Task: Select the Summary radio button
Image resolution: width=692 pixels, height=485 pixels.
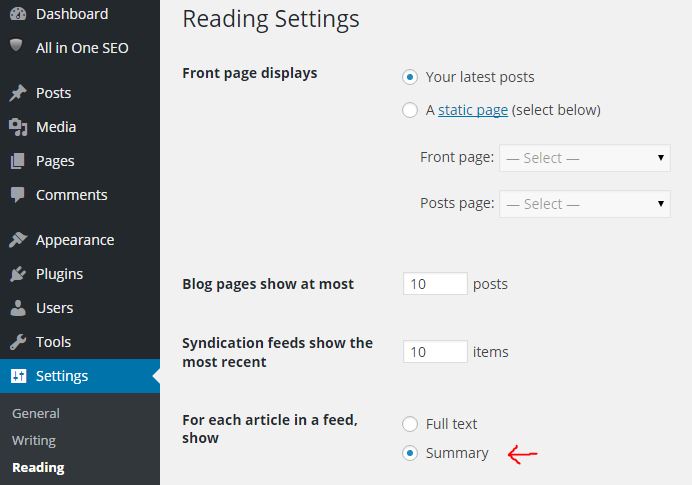Action: click(410, 453)
